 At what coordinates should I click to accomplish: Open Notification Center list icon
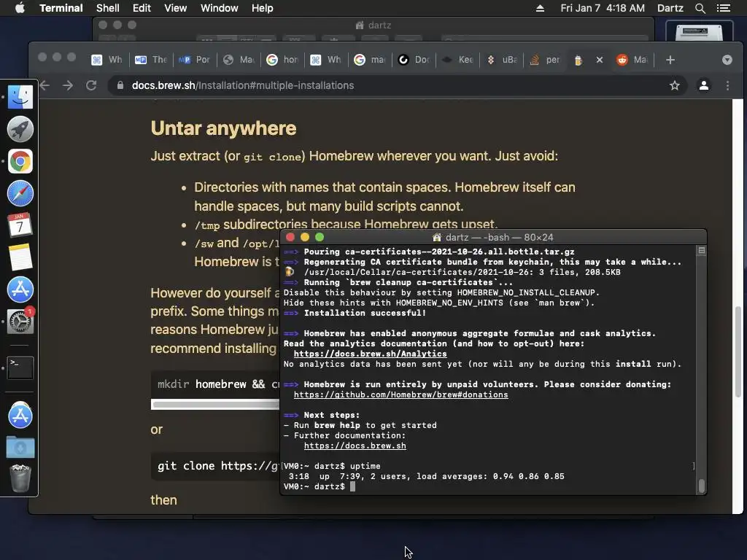[723, 8]
